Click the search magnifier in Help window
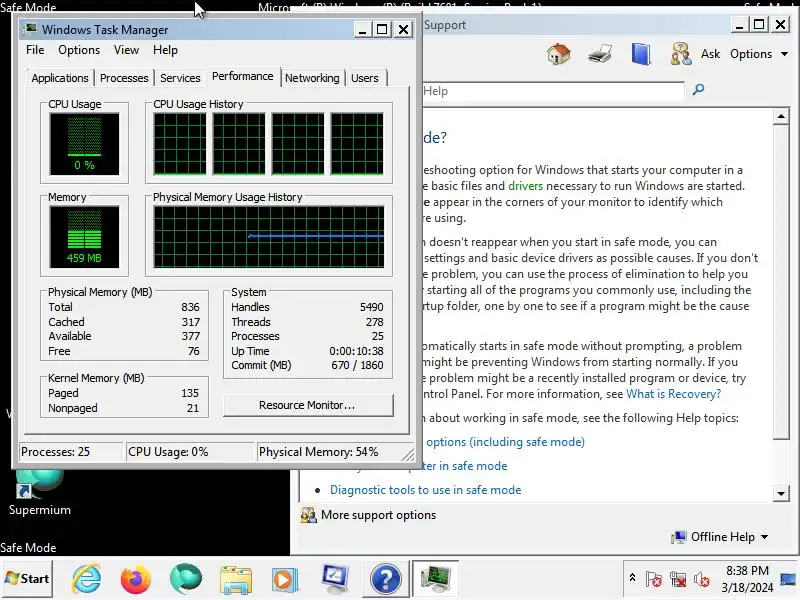The width and height of the screenshot is (800, 600). tap(698, 90)
